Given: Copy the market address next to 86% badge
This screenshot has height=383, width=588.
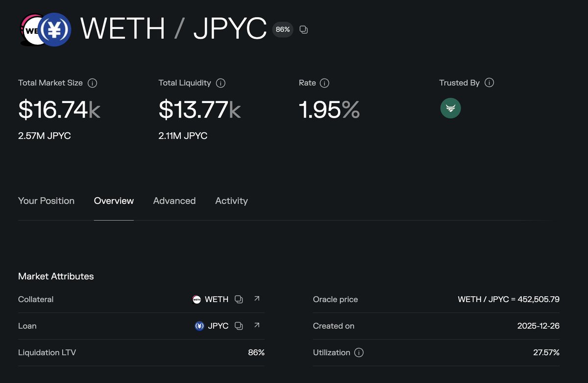Looking at the screenshot, I should pyautogui.click(x=303, y=29).
